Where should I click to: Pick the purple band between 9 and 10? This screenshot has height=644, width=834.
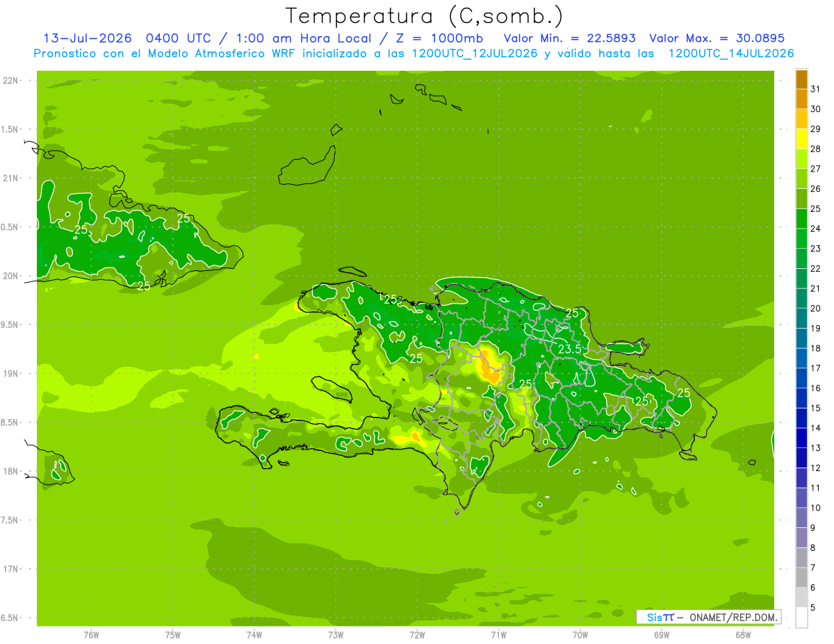click(801, 518)
